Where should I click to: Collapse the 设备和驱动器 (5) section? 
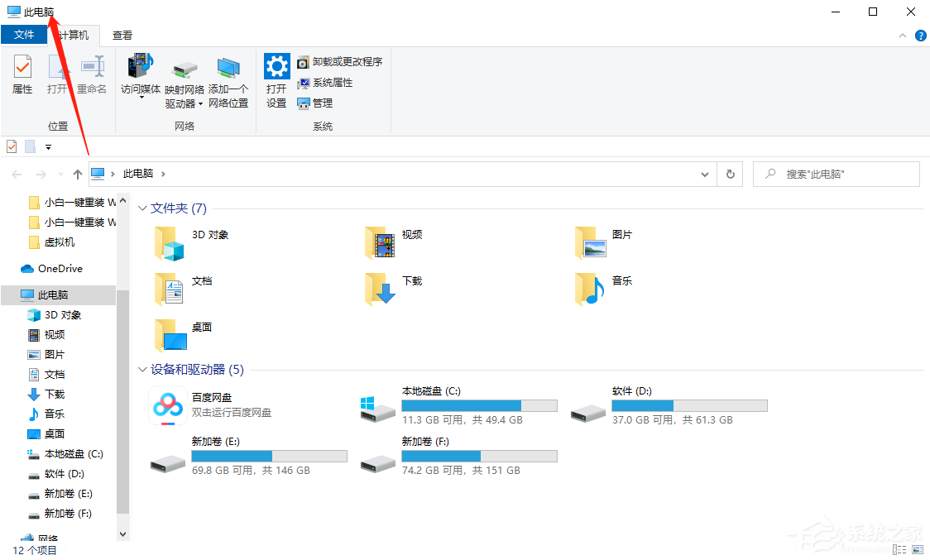coord(141,369)
